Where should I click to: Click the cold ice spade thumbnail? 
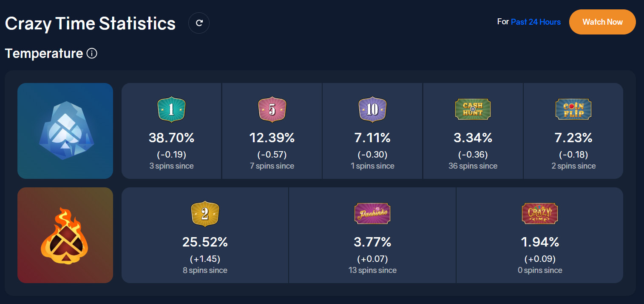click(x=65, y=131)
